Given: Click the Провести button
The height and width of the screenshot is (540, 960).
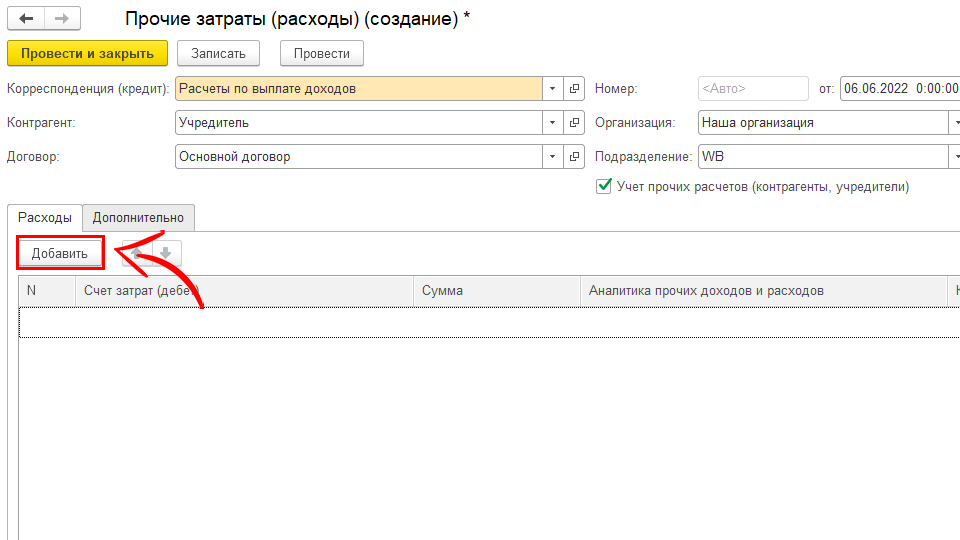Looking at the screenshot, I should tap(322, 53).
